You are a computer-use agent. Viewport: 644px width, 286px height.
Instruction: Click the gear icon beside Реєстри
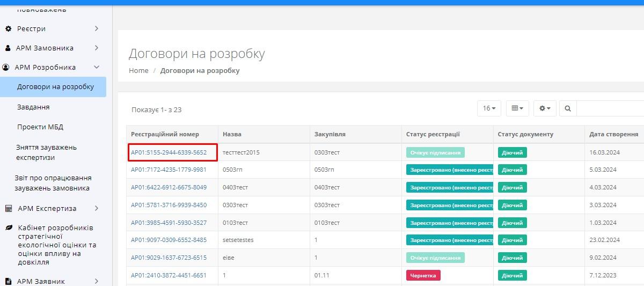(8, 28)
